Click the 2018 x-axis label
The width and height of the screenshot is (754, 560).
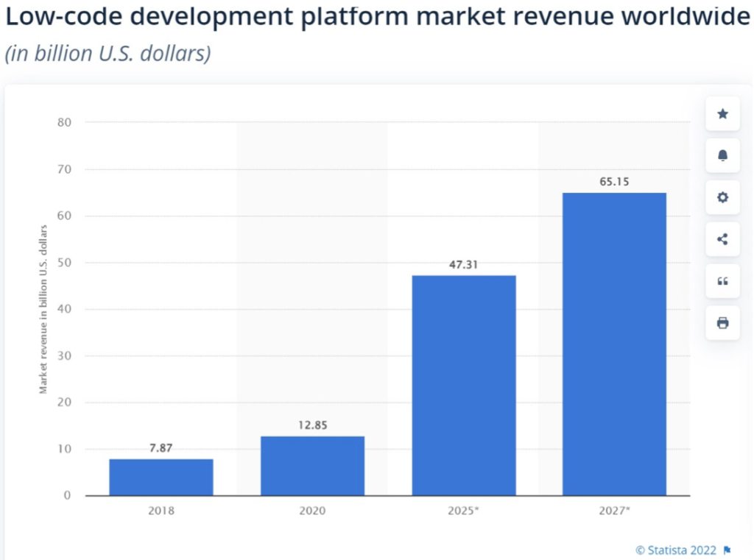161,510
